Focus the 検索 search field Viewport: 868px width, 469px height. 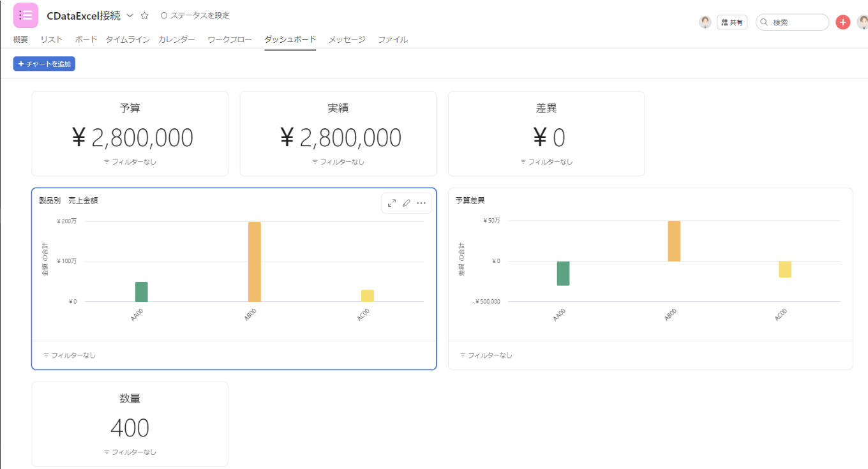pos(792,22)
